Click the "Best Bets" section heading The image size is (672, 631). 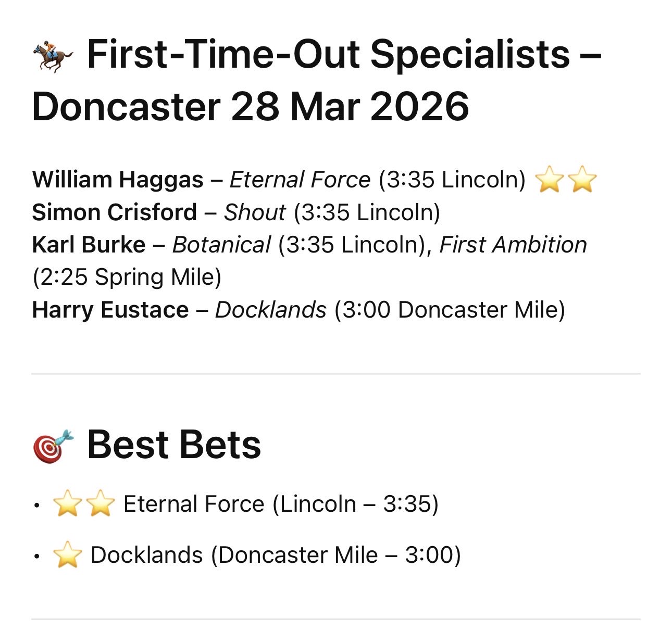174,446
